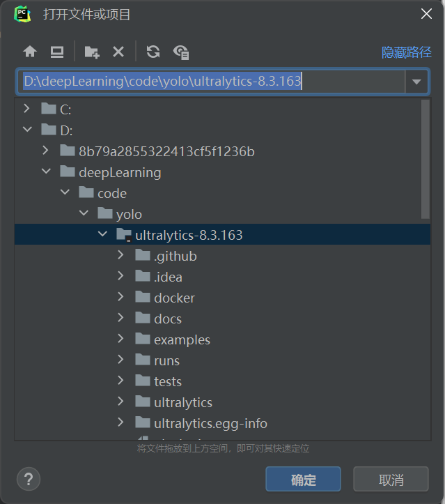Click the delete X toolbar icon
Viewport: 445px width, 504px height.
(x=118, y=52)
